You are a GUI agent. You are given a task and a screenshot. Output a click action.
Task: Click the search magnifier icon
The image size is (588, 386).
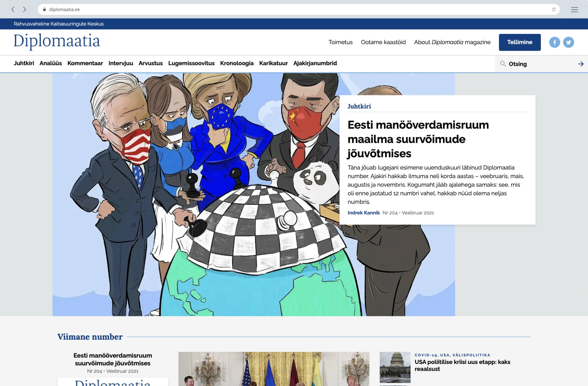503,64
